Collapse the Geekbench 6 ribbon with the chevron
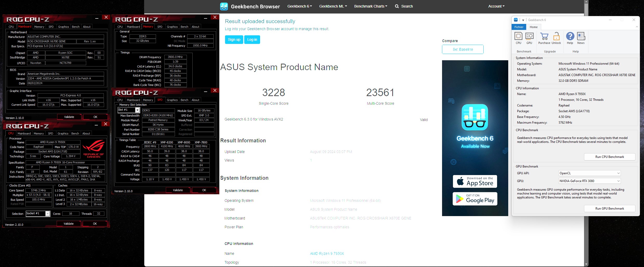The width and height of the screenshot is (644, 267). pos(637,27)
